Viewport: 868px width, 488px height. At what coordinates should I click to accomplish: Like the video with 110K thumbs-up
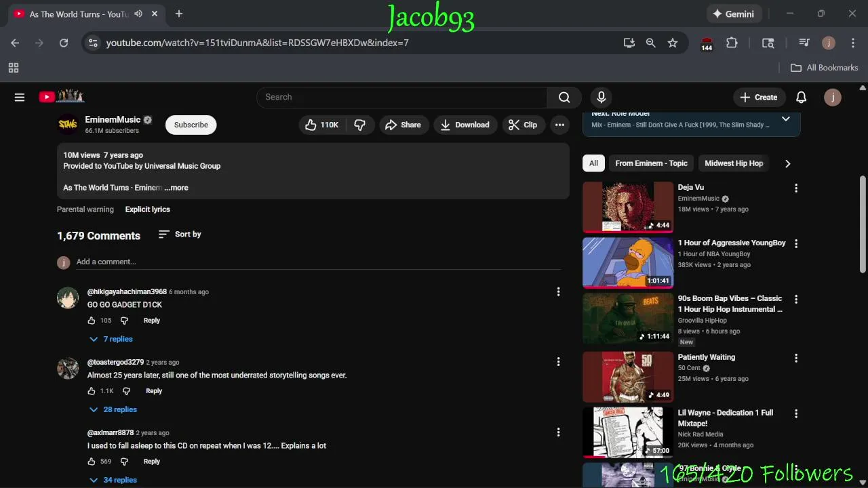click(322, 125)
